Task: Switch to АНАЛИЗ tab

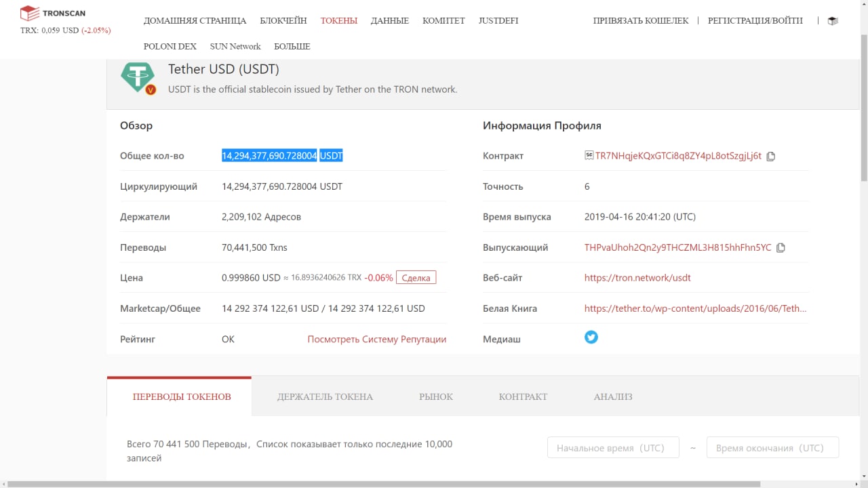Action: [613, 396]
